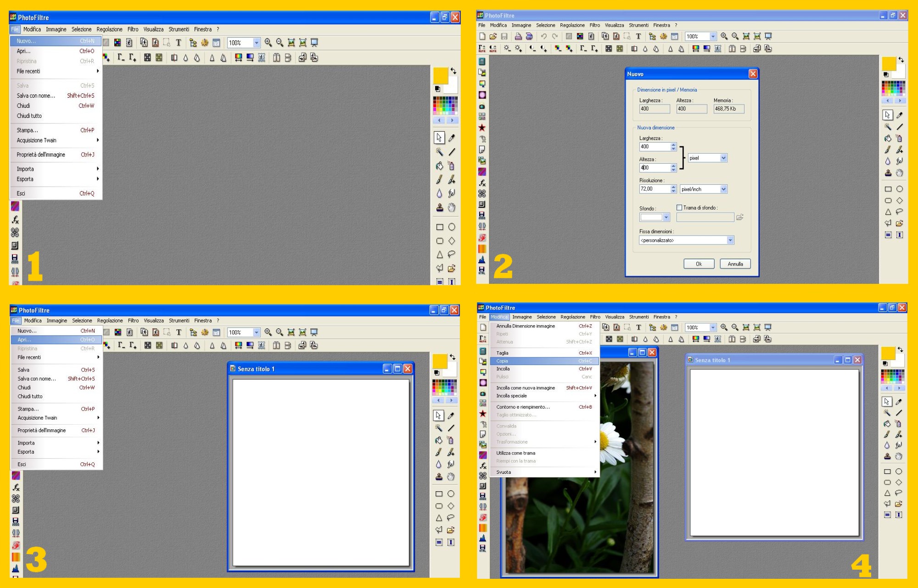This screenshot has width=918, height=588.
Task: Click the Save diskette icon in main toolbar
Action: pyautogui.click(x=504, y=36)
